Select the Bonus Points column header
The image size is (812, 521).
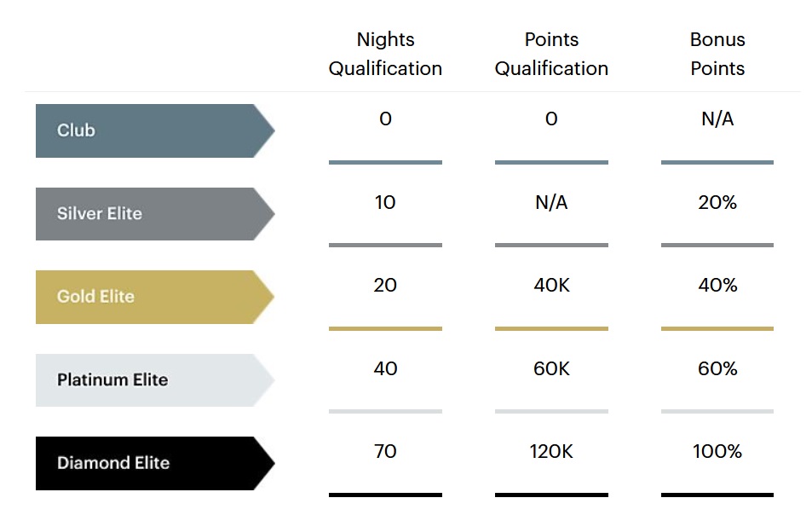point(717,54)
